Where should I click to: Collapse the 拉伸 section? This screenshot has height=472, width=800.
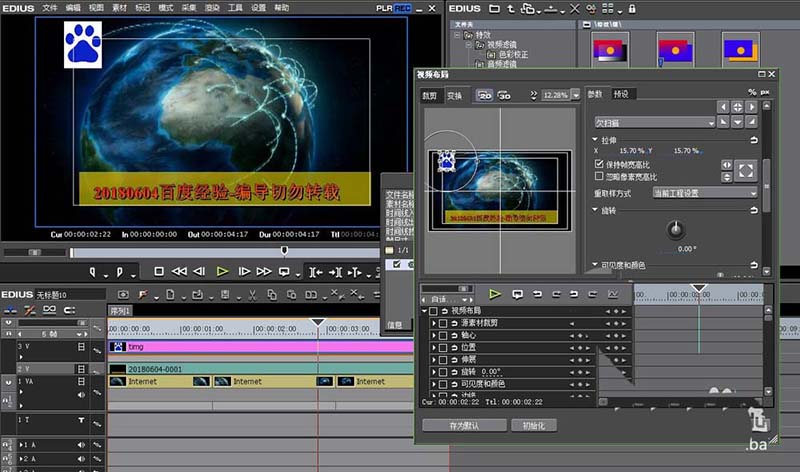click(595, 139)
